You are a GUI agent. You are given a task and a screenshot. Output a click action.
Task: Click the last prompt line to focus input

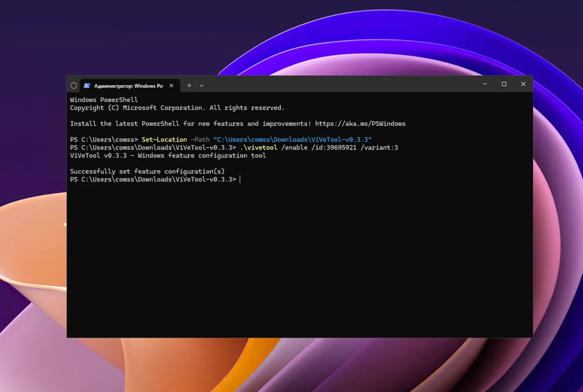click(155, 179)
